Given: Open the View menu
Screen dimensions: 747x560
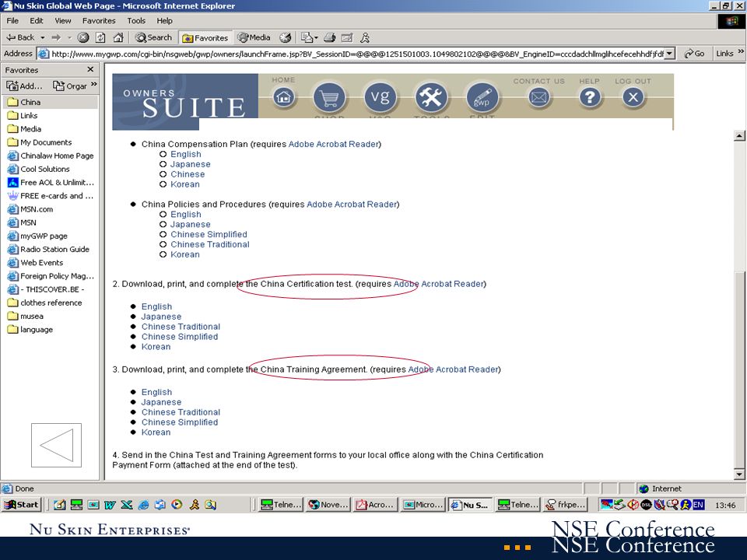Looking at the screenshot, I should tap(63, 20).
